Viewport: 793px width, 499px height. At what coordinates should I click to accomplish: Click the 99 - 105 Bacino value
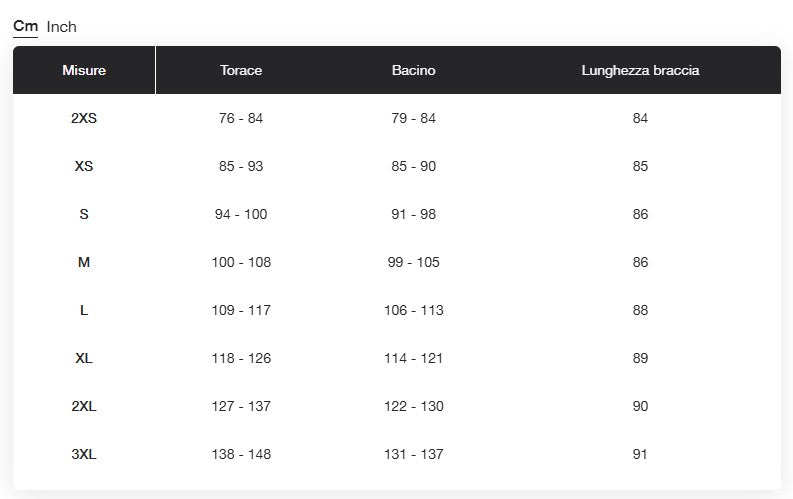[x=414, y=262]
